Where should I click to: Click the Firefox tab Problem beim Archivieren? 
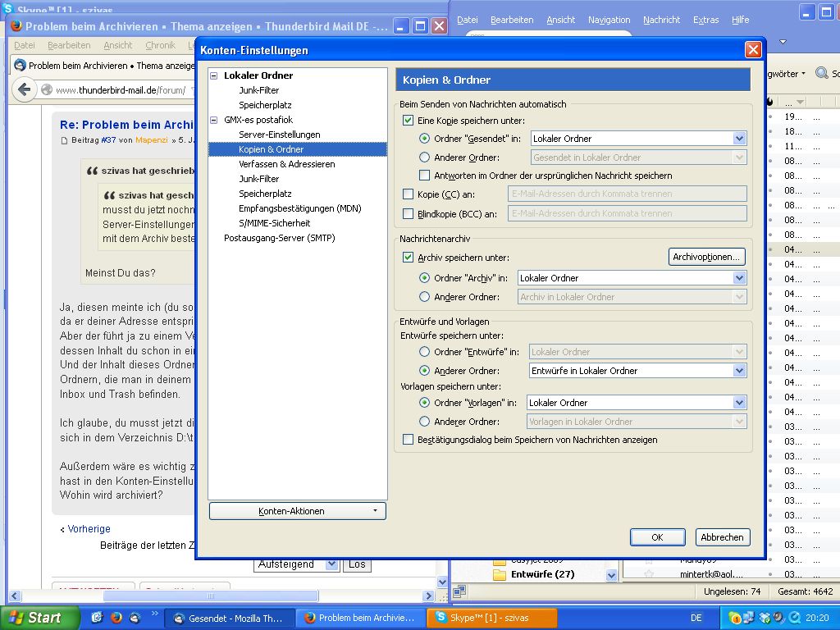(104, 66)
